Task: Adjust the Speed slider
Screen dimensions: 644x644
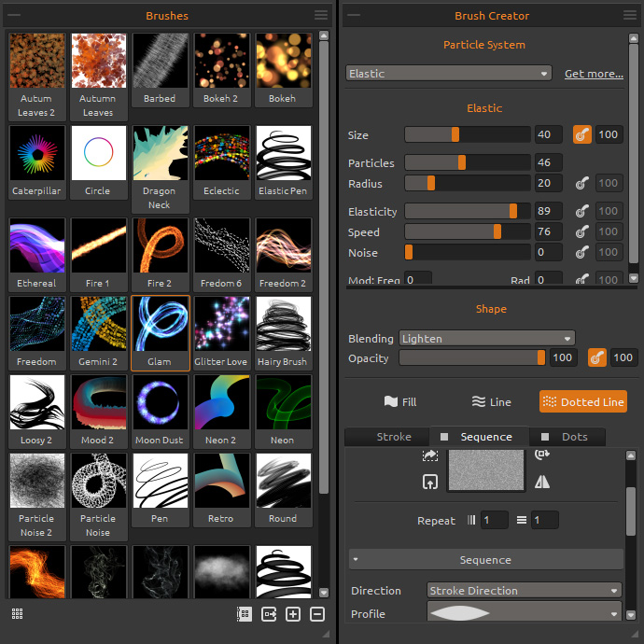Action: (497, 232)
